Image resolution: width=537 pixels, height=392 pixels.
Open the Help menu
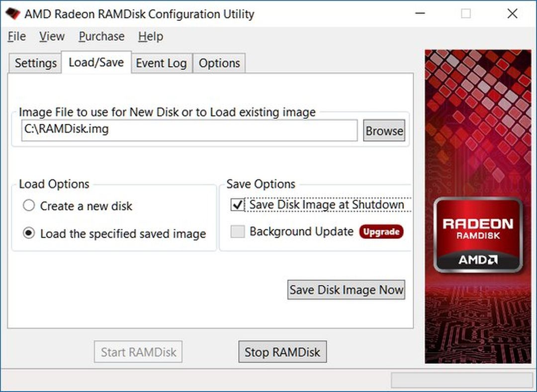[150, 36]
